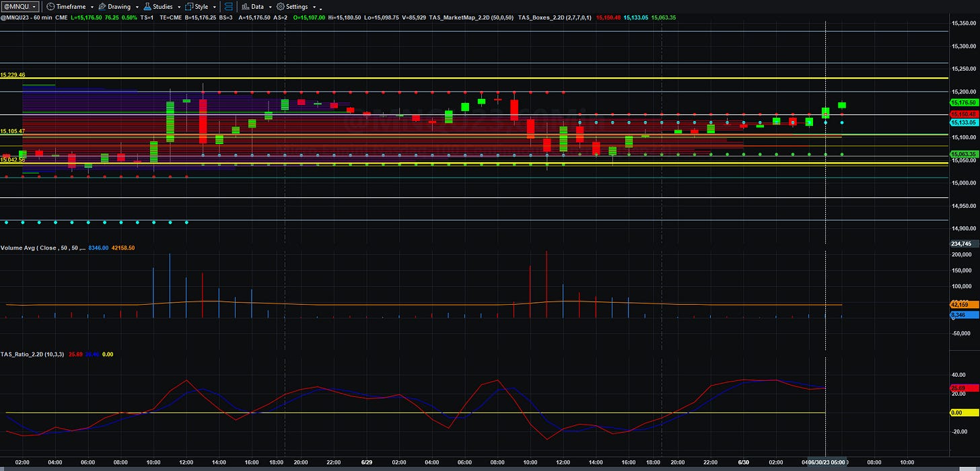Click the 06/30/23 05:00 time cursor marker
This screenshot has width=980, height=471.
point(827,463)
